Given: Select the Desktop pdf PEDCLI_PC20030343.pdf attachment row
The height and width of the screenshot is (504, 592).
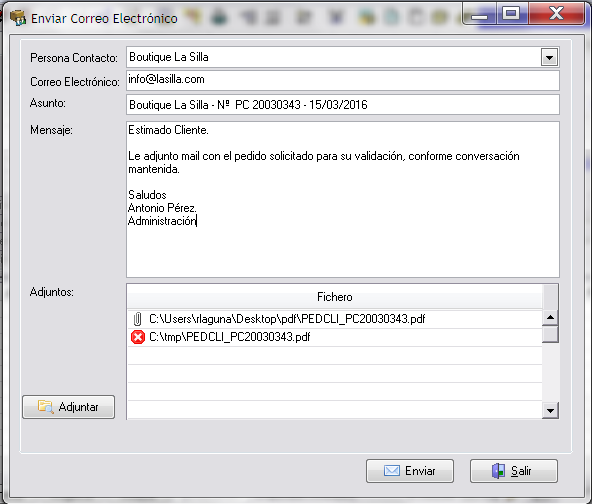Looking at the screenshot, I should click(335, 319).
